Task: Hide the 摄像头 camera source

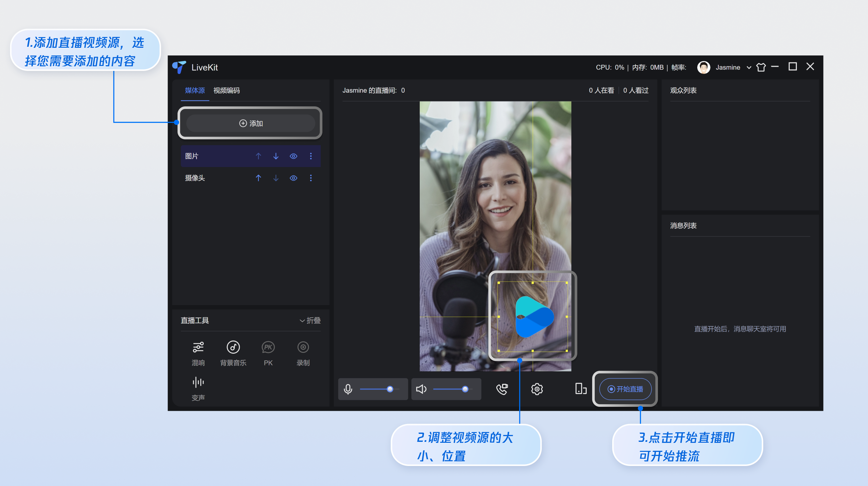Action: click(x=293, y=178)
